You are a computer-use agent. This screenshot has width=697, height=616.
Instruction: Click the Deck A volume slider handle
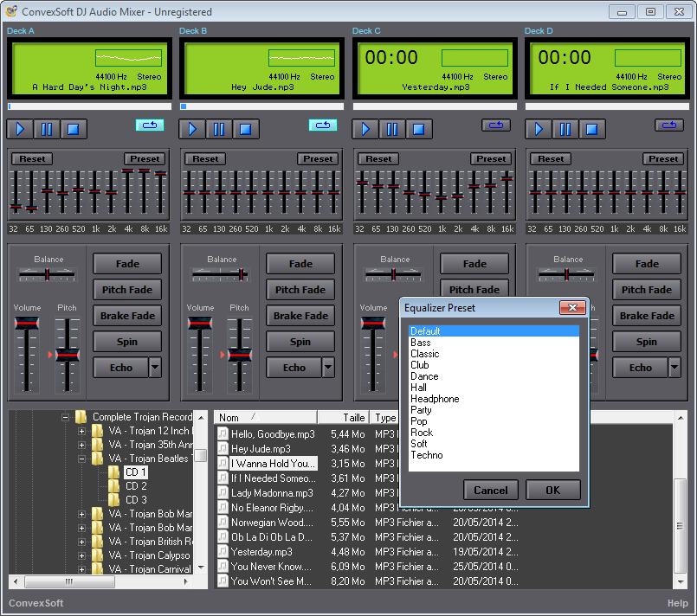(27, 324)
